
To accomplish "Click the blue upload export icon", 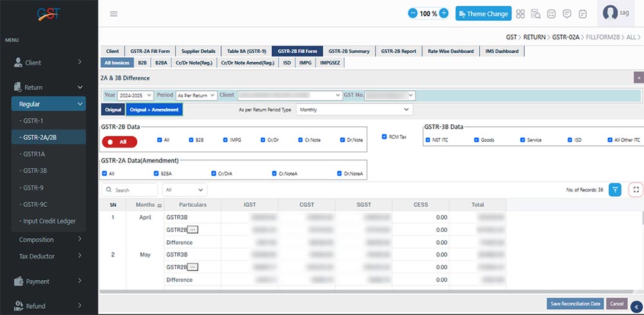I will point(615,189).
